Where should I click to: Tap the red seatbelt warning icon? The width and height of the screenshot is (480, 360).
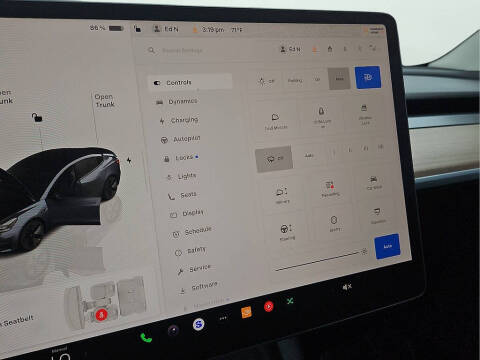coord(101,315)
